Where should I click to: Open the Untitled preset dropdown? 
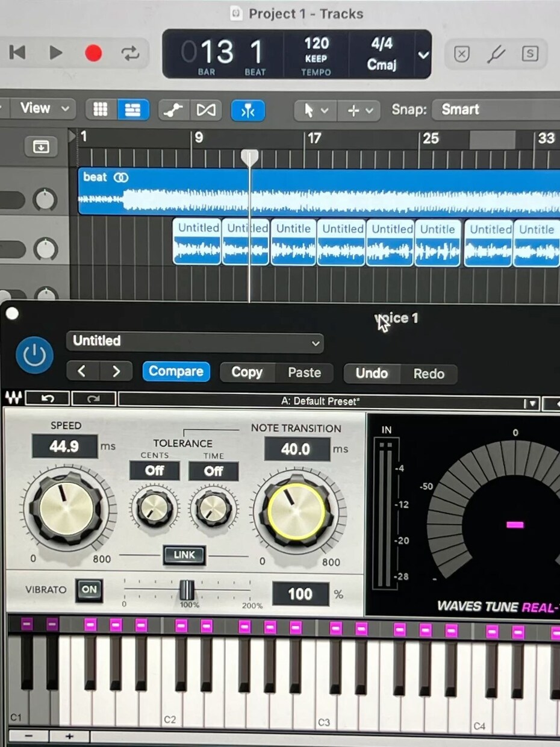195,342
